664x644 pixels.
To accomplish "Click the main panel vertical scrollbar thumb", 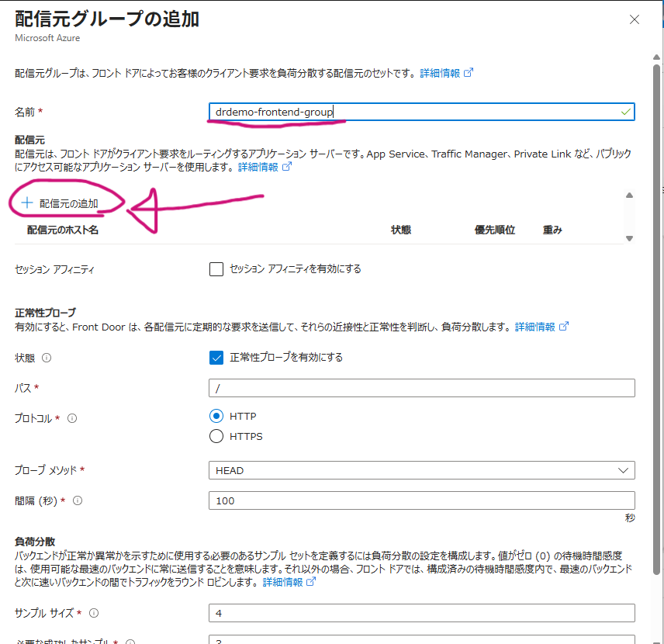I will 656,320.
